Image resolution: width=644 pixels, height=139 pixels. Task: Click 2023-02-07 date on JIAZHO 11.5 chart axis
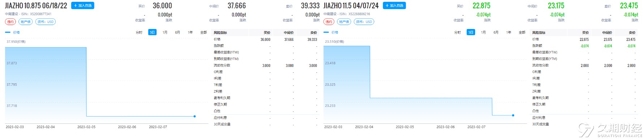pyautogui.click(x=477, y=127)
